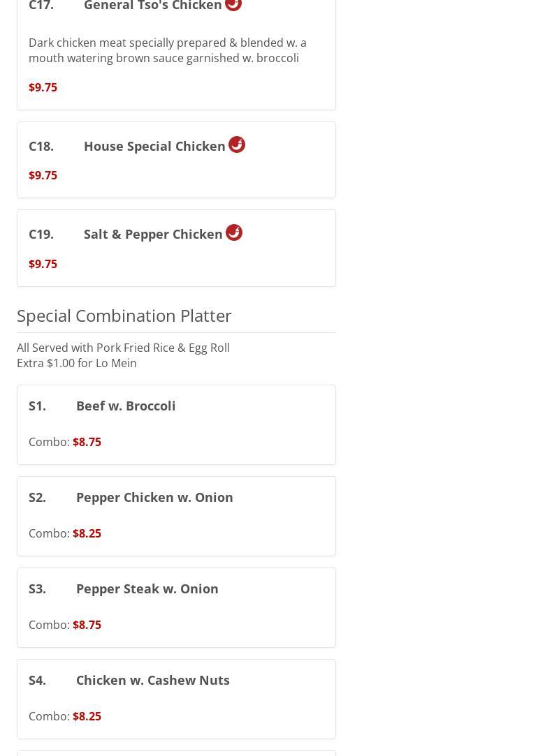Click Beef w. Broccoli combo price $8.75
The height and width of the screenshot is (756, 538).
pyautogui.click(x=87, y=443)
